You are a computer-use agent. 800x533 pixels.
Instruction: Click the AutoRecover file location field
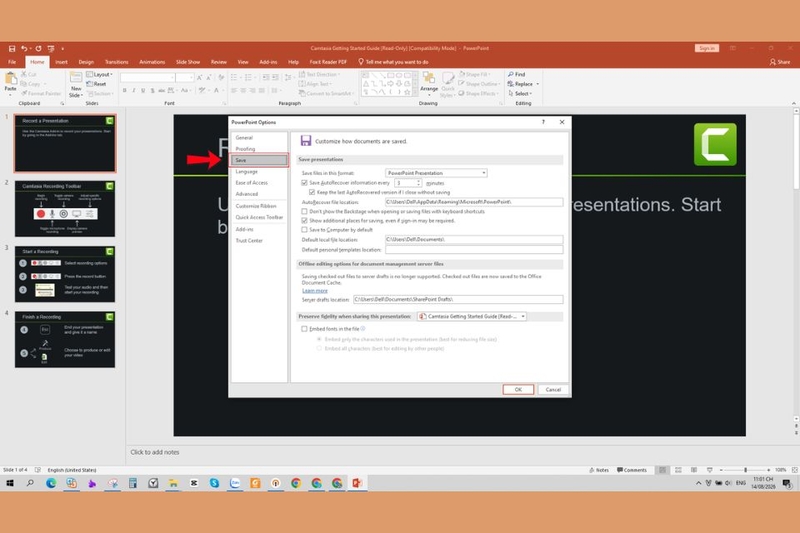tap(474, 202)
